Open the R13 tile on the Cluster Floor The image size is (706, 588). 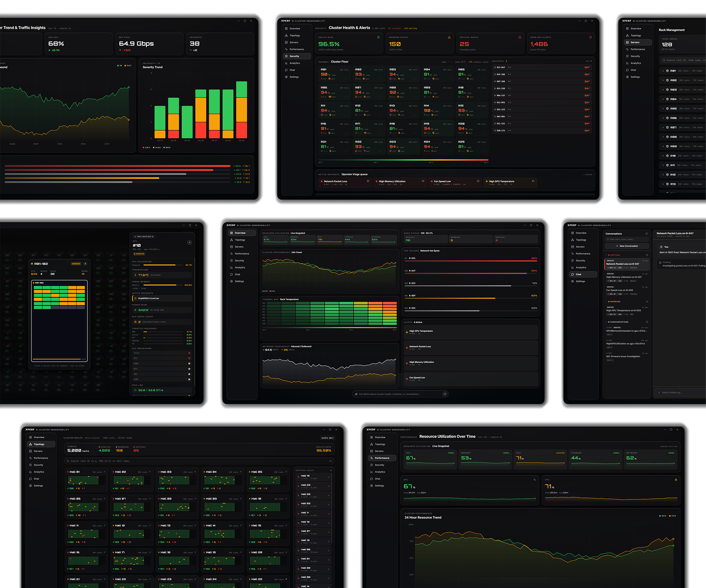tap(403, 110)
